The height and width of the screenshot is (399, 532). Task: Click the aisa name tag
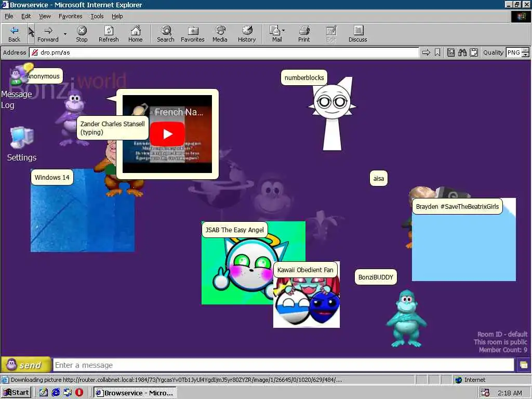pyautogui.click(x=378, y=179)
